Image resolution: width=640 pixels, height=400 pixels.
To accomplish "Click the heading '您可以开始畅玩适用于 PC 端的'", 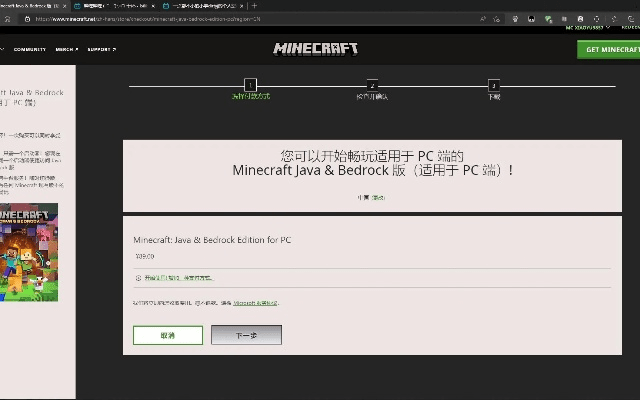I will [x=372, y=156].
